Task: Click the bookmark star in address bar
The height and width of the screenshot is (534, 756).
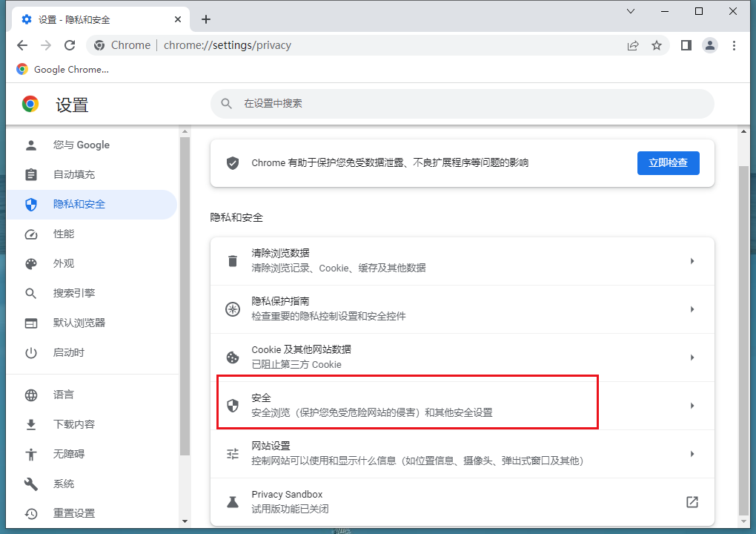Action: coord(657,45)
